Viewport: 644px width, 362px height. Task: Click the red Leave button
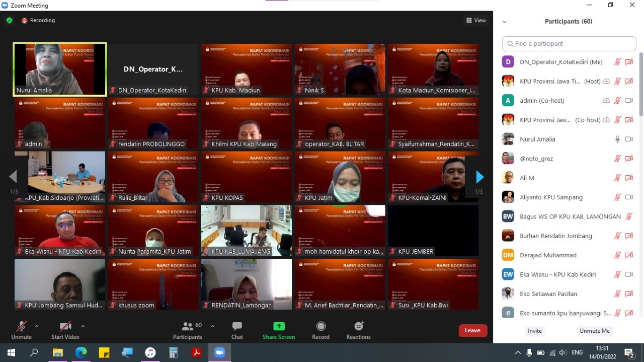coord(472,330)
